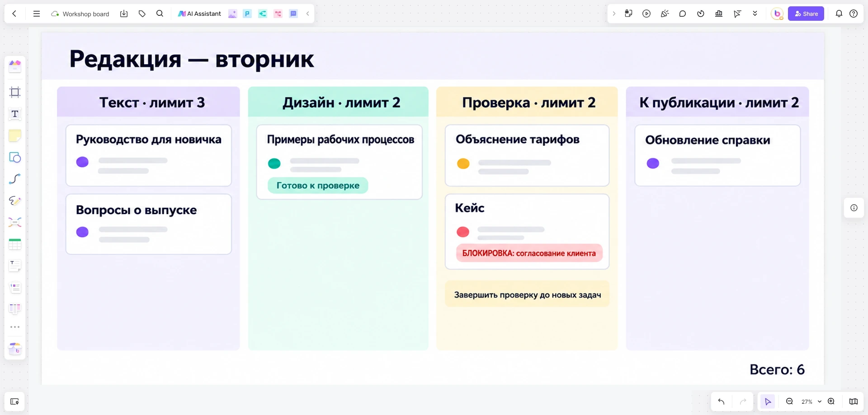Screen dimensions: 868x415
Task: Select the Text tool
Action: click(15, 114)
